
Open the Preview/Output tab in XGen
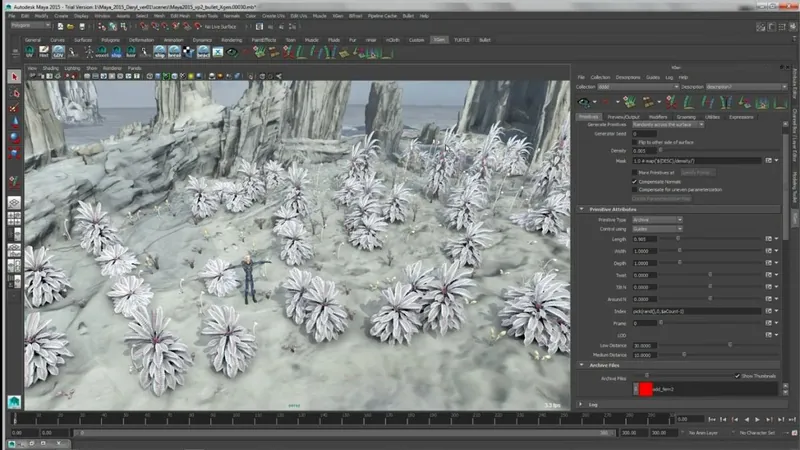pos(623,117)
